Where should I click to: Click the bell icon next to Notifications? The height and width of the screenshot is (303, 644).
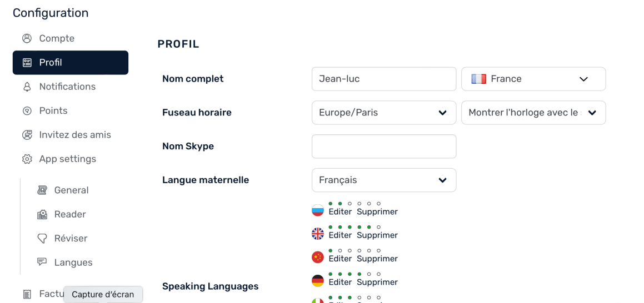[27, 87]
